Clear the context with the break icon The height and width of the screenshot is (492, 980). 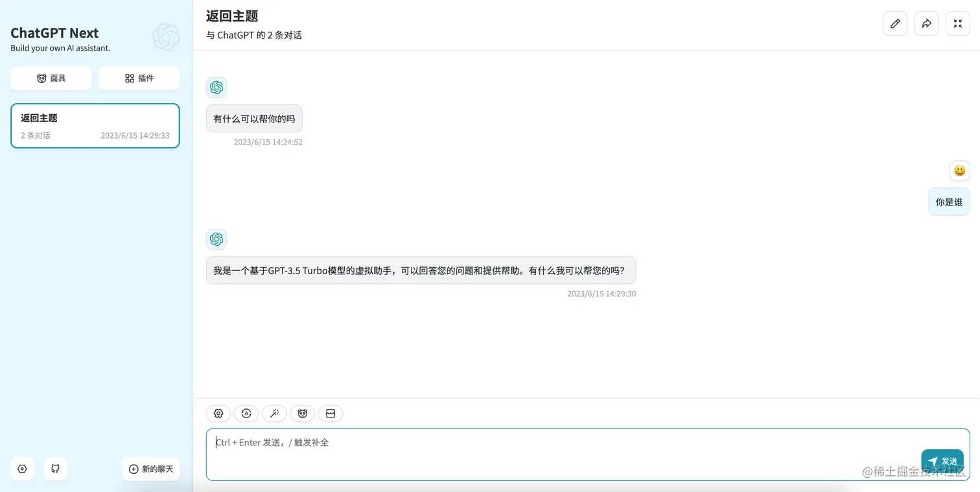[x=331, y=413]
